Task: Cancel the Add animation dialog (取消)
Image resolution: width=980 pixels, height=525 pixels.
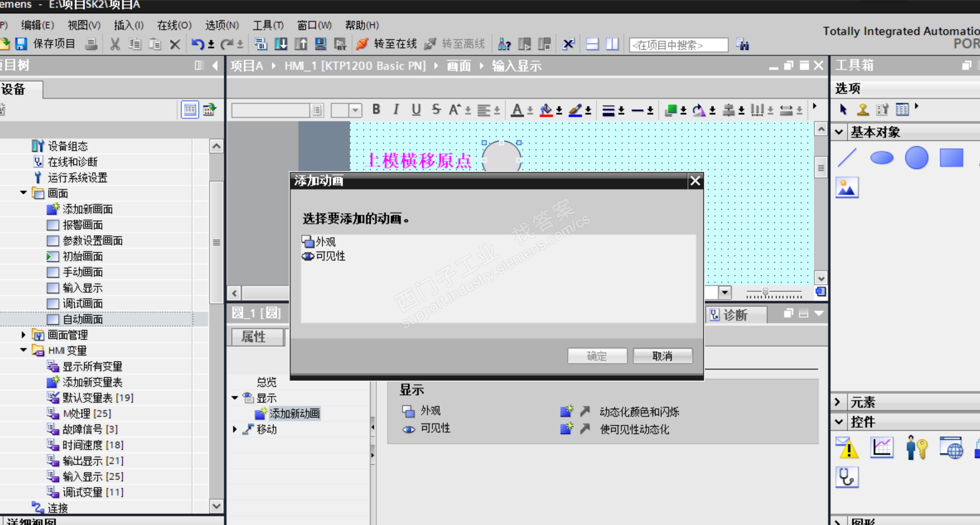Action: point(662,356)
